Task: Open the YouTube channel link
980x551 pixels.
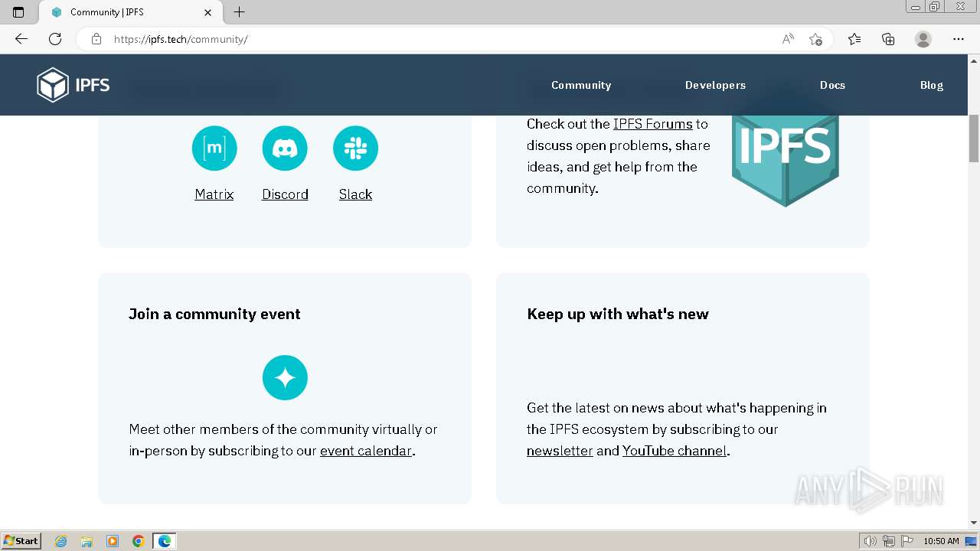Action: tap(675, 451)
